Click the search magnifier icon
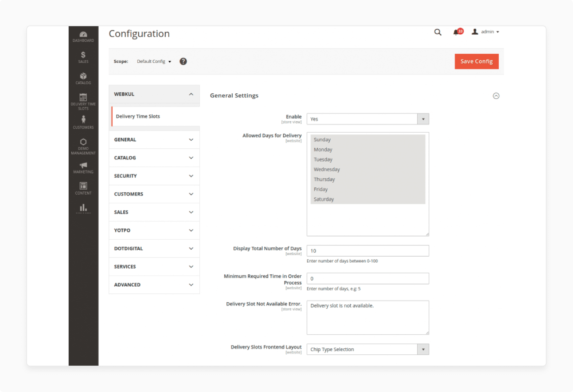 coord(438,32)
